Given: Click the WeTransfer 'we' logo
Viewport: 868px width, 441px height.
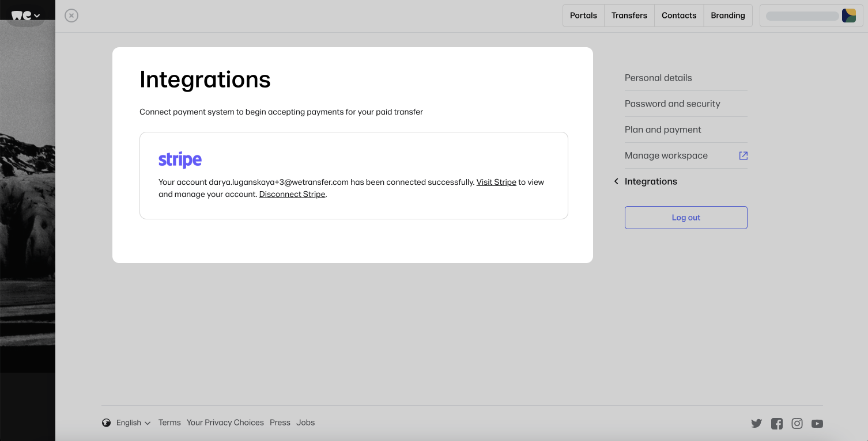Looking at the screenshot, I should 21,15.
